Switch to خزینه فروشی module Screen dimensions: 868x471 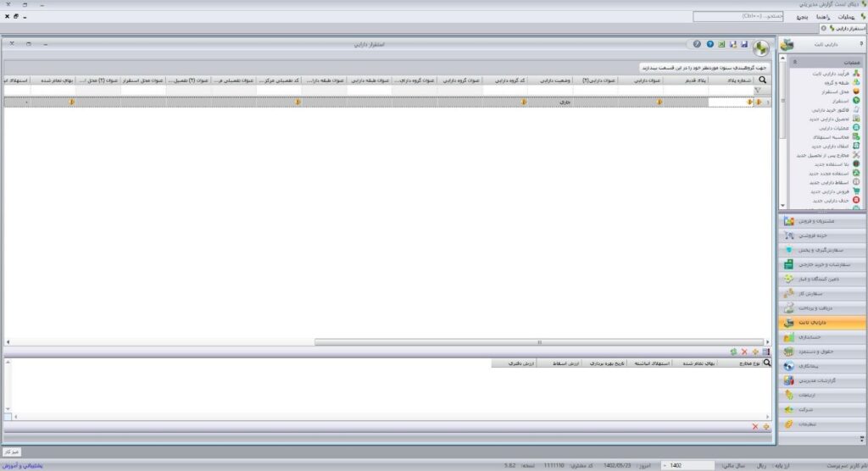pos(822,235)
